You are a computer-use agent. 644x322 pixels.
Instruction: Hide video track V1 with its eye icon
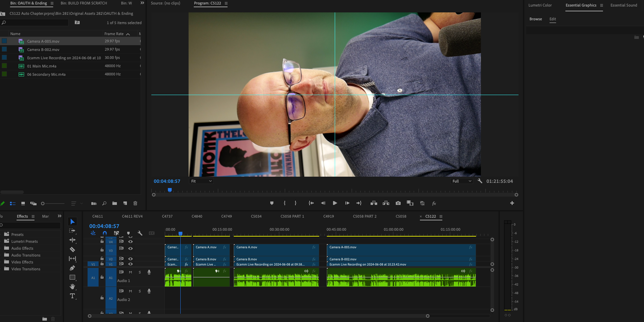tap(130, 264)
